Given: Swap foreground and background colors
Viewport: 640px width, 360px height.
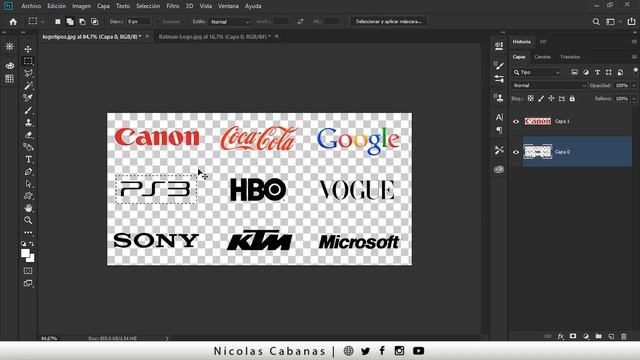Looking at the screenshot, I should 32,244.
